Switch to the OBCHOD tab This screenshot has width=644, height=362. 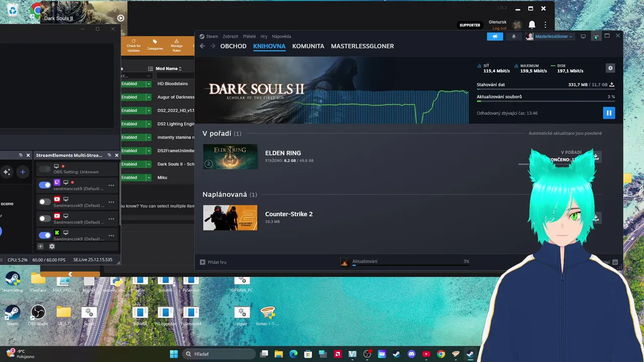pyautogui.click(x=233, y=46)
